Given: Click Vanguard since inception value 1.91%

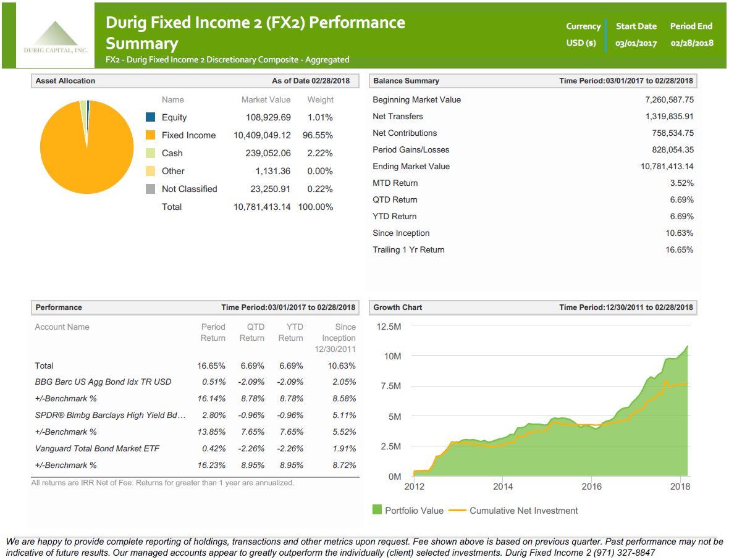Looking at the screenshot, I should point(345,448).
